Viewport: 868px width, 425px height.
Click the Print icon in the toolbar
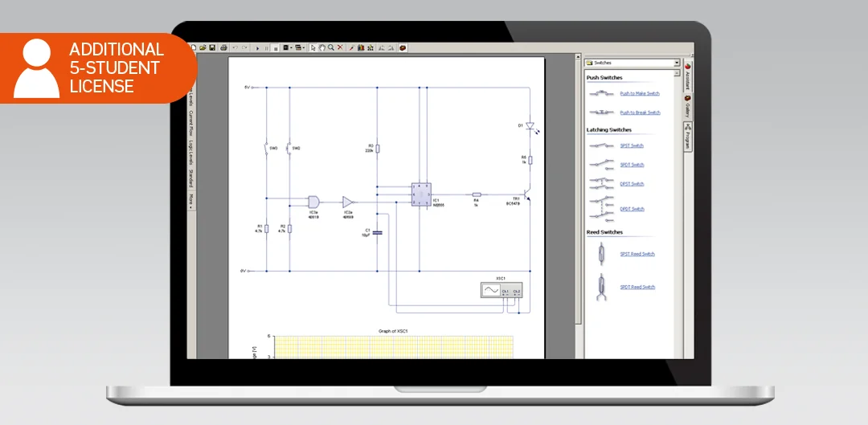pyautogui.click(x=223, y=48)
